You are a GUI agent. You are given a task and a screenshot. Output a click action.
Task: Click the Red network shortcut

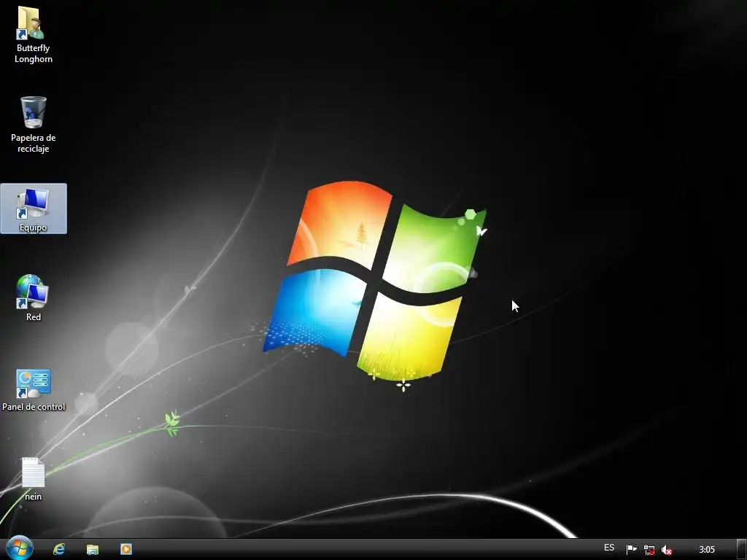pyautogui.click(x=32, y=297)
